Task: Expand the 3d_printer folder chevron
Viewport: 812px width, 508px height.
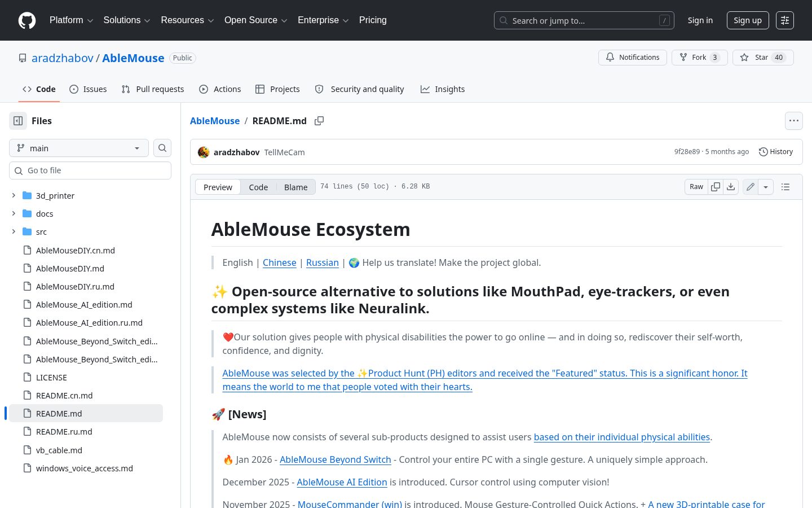Action: [14, 195]
